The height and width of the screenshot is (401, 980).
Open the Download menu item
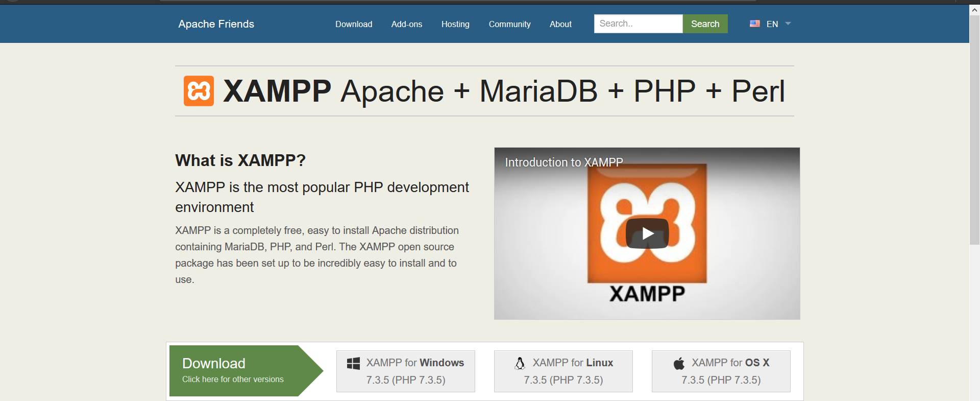(353, 24)
